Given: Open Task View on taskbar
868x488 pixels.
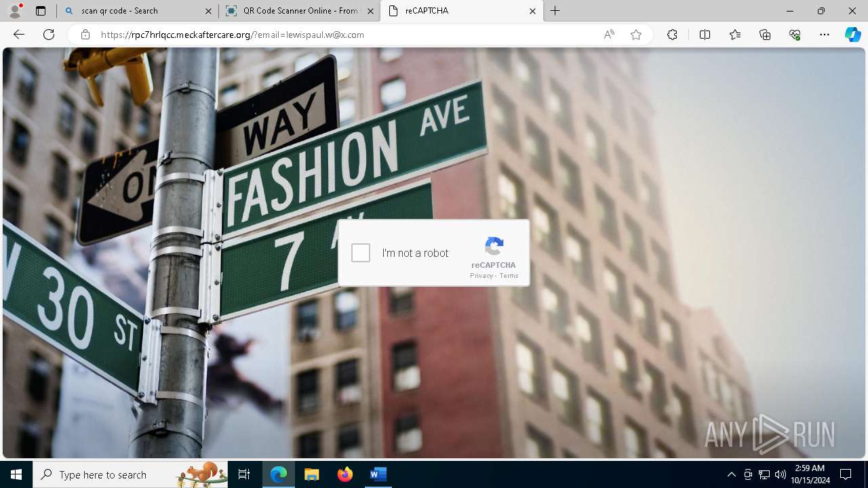Looking at the screenshot, I should [x=244, y=474].
